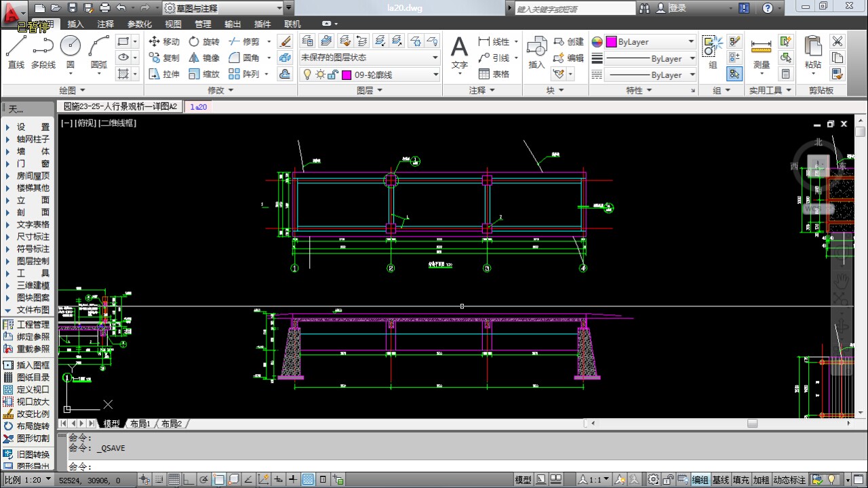
Task: Click the Save icon in quick access toolbar
Action: tap(72, 8)
